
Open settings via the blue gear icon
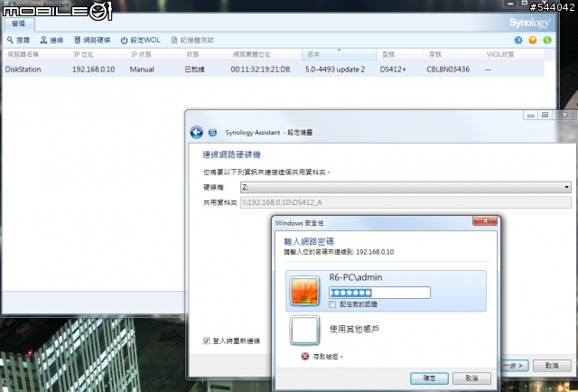[518, 40]
